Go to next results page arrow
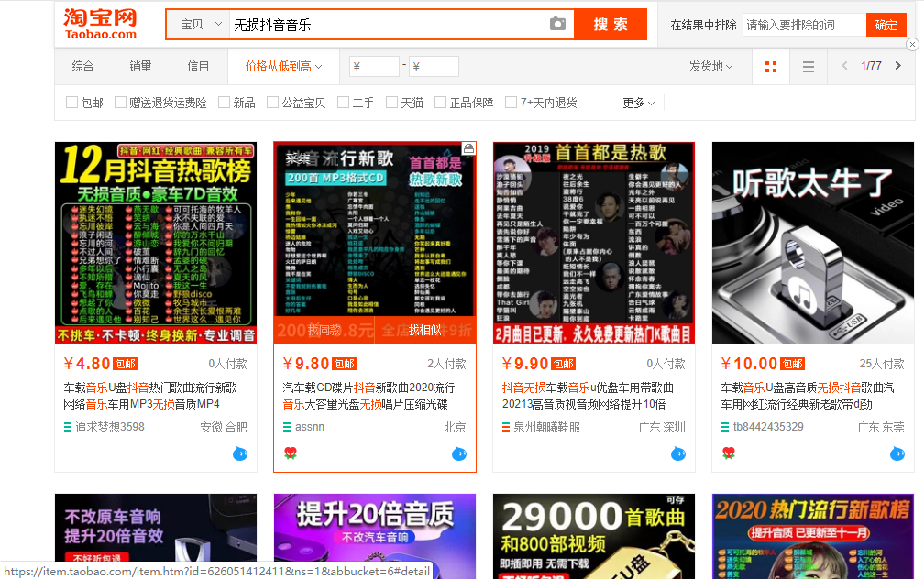 (x=898, y=66)
